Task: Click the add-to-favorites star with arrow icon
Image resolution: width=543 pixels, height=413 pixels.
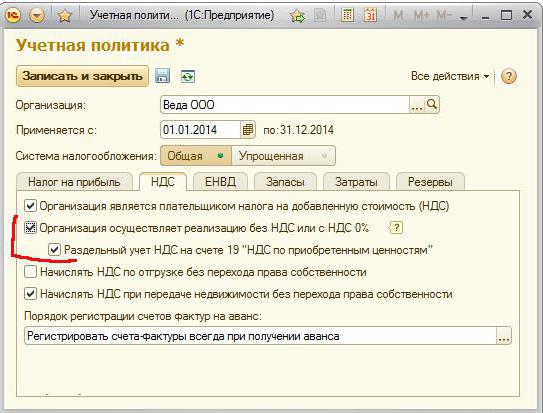Action: tap(297, 15)
